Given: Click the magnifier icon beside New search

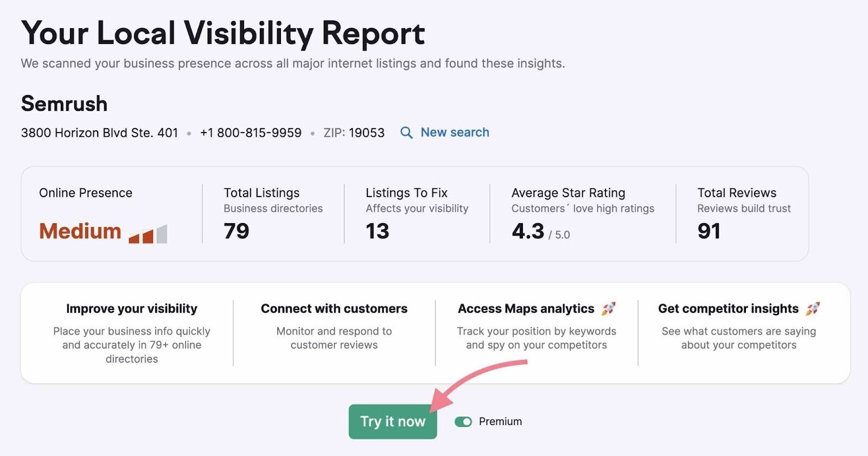Looking at the screenshot, I should (x=406, y=132).
